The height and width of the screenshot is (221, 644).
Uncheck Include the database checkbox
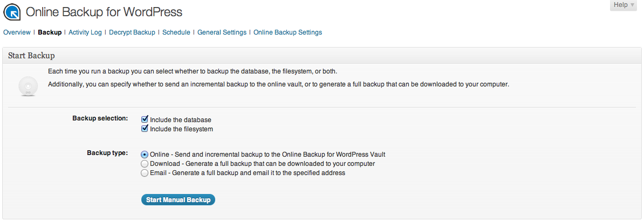click(x=145, y=119)
